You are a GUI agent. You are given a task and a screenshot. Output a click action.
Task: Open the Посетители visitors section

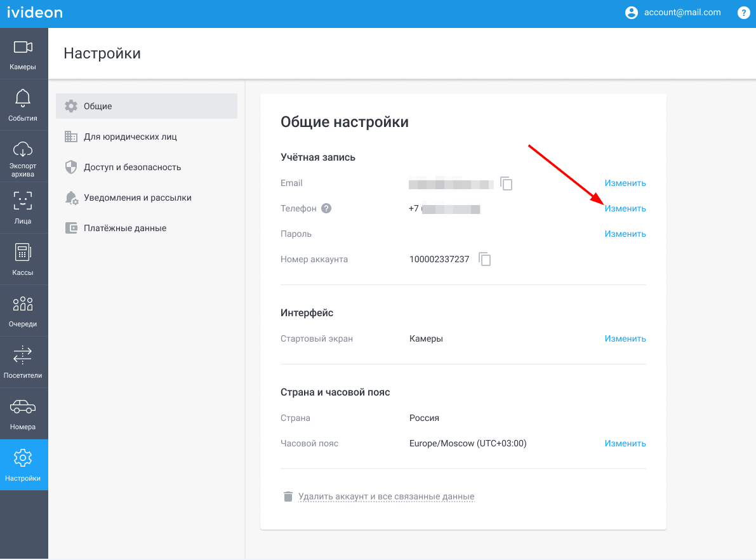23,363
